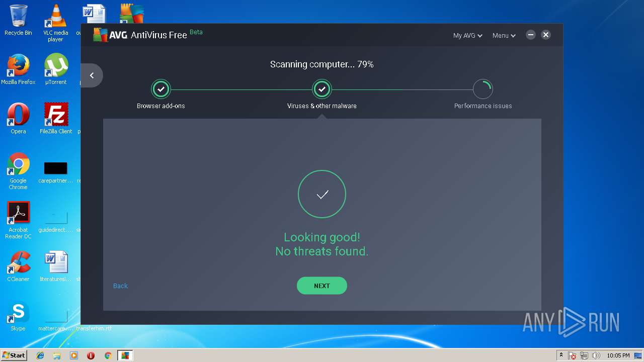Select the carepartner desktop file
The width and height of the screenshot is (644, 362).
tap(56, 171)
